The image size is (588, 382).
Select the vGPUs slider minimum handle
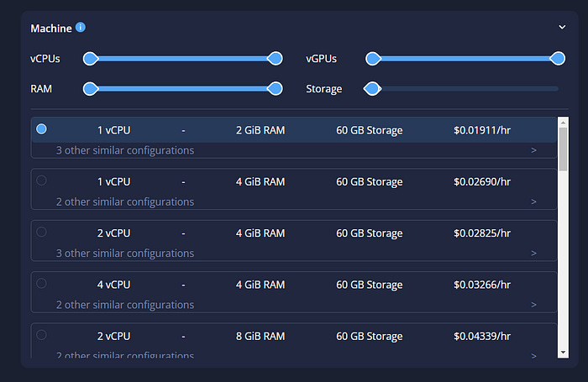[373, 59]
